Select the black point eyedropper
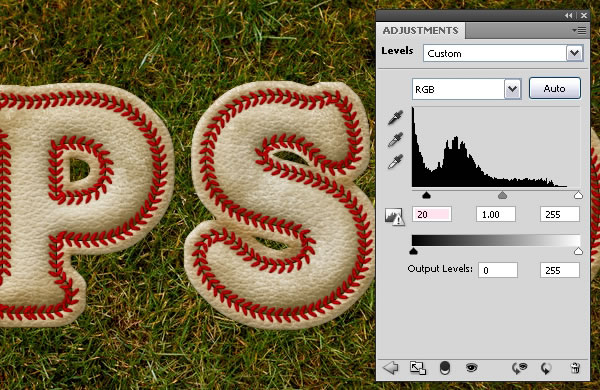This screenshot has width=600, height=390. pyautogui.click(x=395, y=118)
